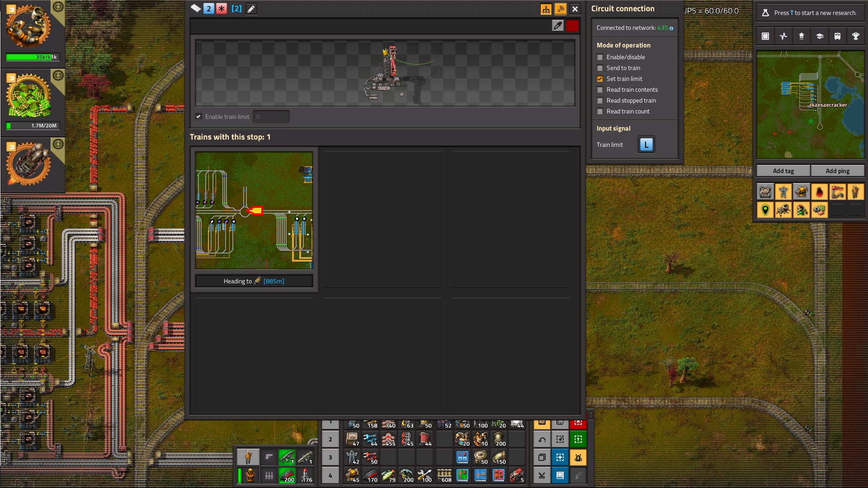Create a new blueprint shortcut

[x=560, y=457]
